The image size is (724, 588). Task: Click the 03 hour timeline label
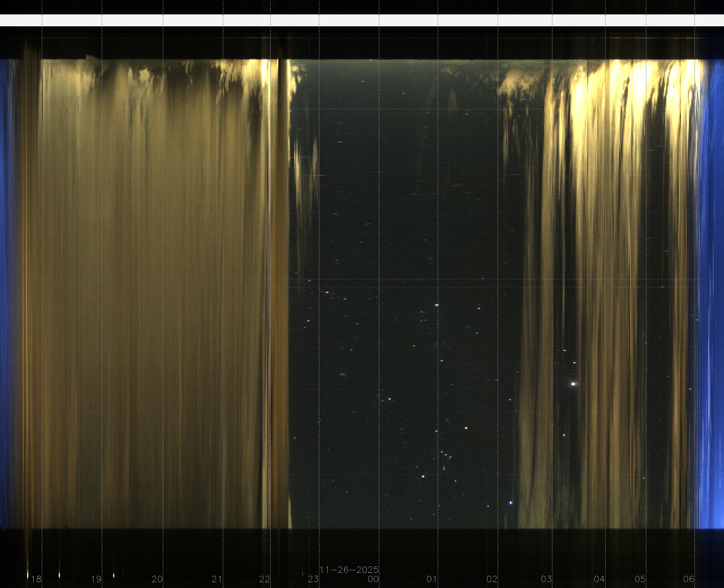pyautogui.click(x=546, y=579)
